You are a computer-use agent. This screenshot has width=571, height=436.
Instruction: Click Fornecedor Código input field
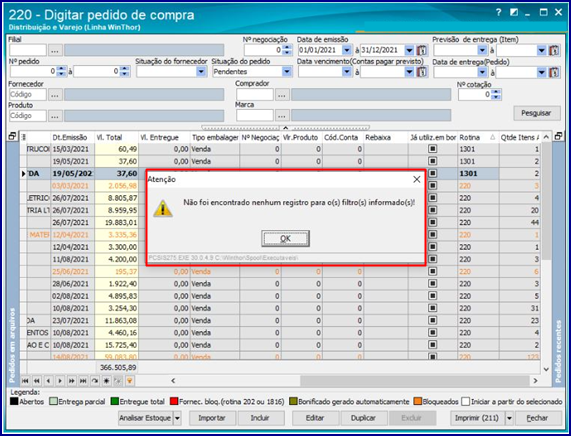click(28, 95)
